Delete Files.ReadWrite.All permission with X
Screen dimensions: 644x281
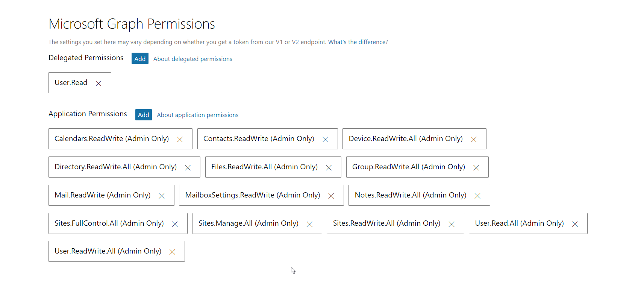coord(329,168)
